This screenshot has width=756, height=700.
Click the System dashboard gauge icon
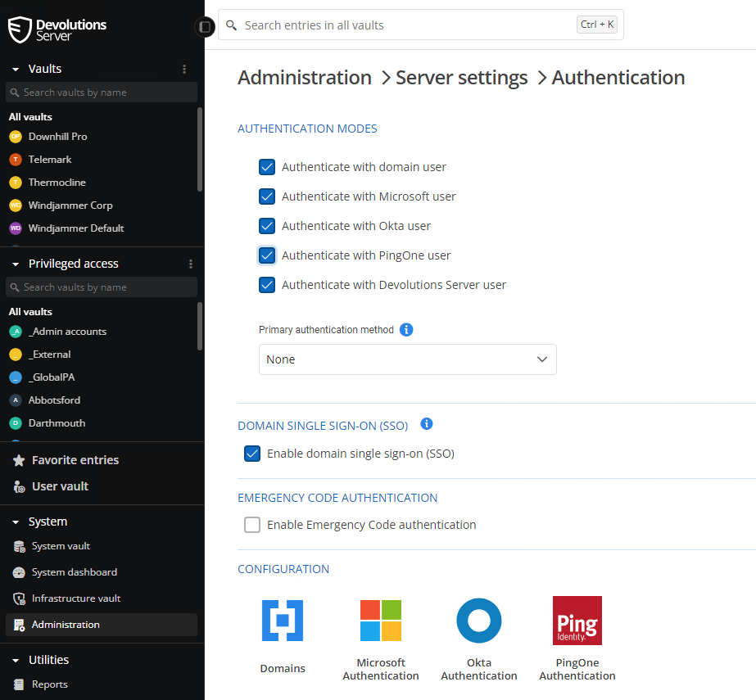[x=19, y=572]
